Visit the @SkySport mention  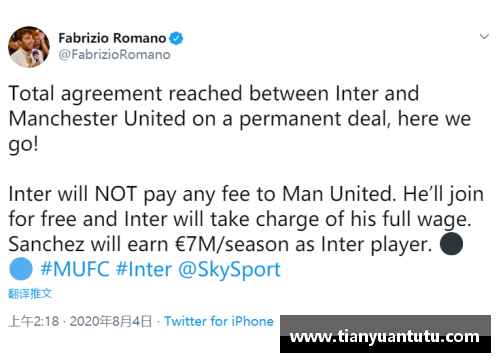click(x=230, y=269)
